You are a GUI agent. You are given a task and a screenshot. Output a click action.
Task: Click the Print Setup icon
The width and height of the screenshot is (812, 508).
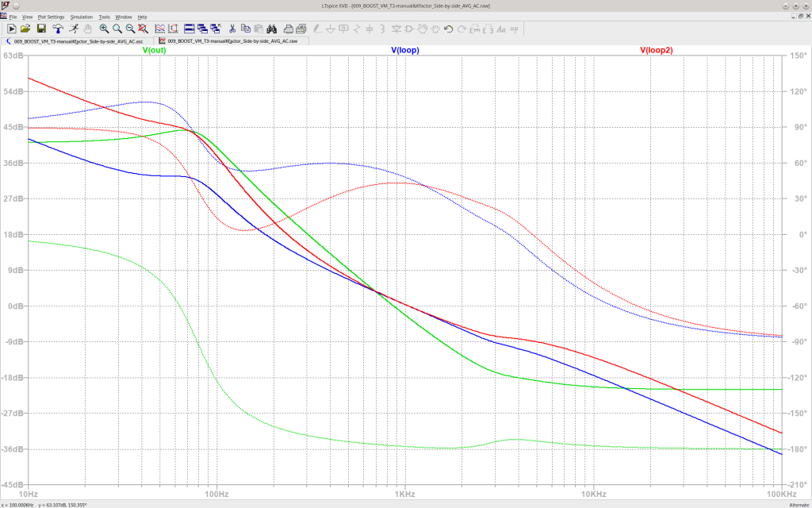(x=288, y=29)
